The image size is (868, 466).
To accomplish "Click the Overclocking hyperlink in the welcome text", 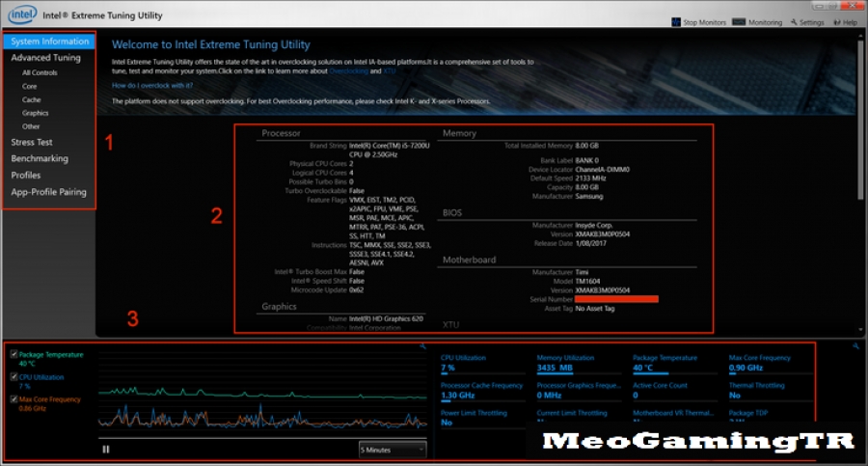I will pyautogui.click(x=347, y=71).
